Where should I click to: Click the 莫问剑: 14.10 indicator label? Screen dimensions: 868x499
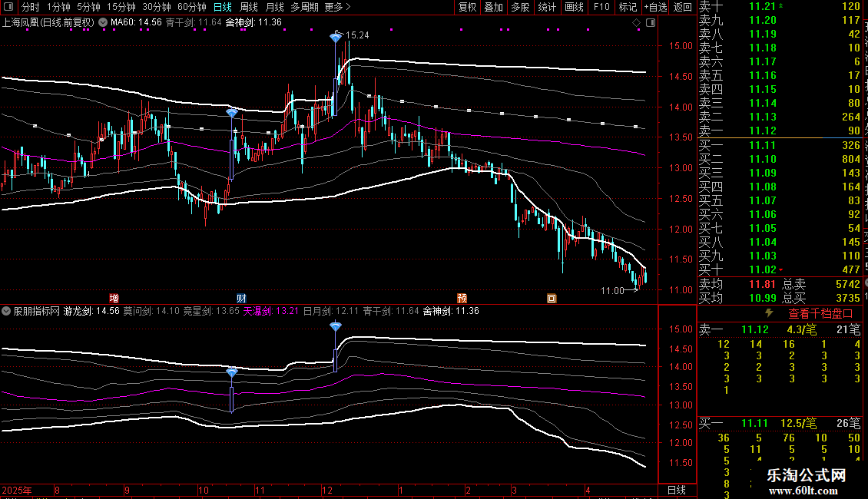[151, 311]
